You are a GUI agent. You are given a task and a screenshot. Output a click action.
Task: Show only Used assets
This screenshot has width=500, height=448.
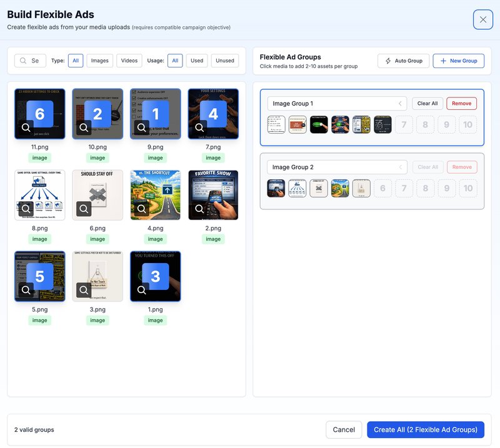point(197,60)
